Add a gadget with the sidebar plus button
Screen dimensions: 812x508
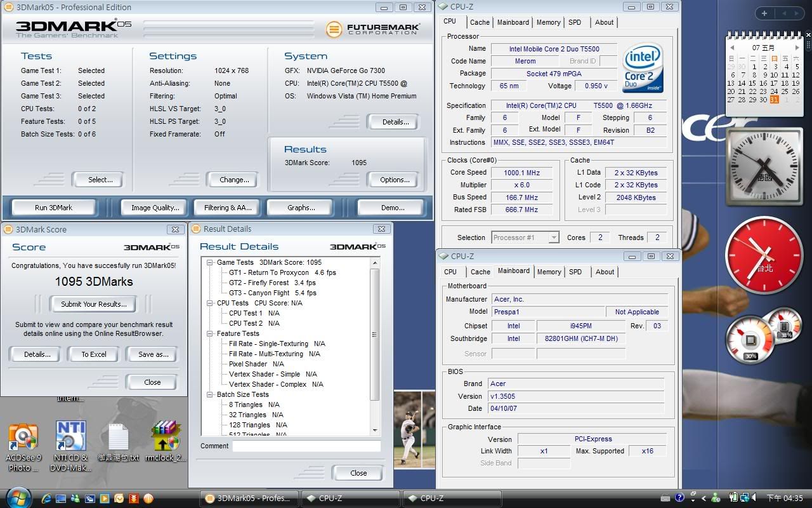pyautogui.click(x=764, y=13)
